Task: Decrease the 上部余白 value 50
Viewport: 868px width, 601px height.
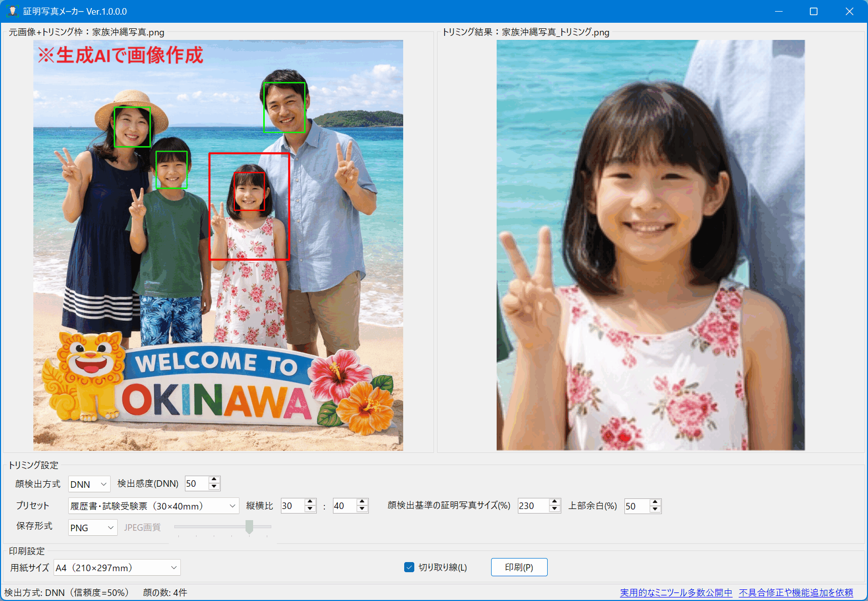Action: pos(655,509)
